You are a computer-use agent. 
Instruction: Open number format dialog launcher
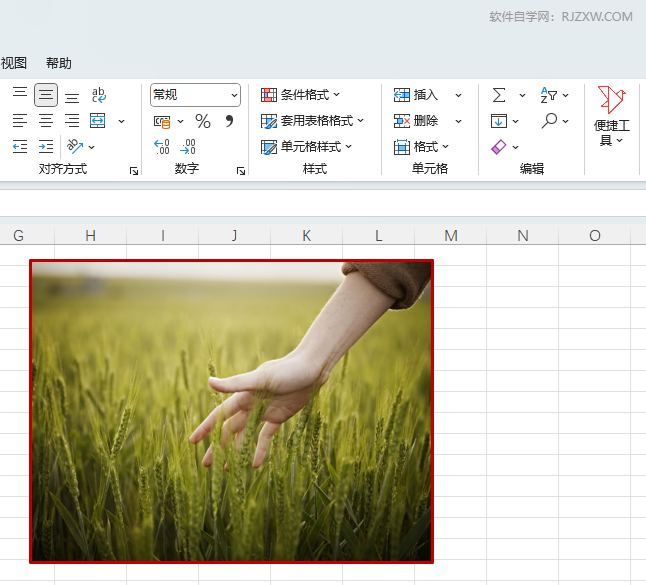241,171
